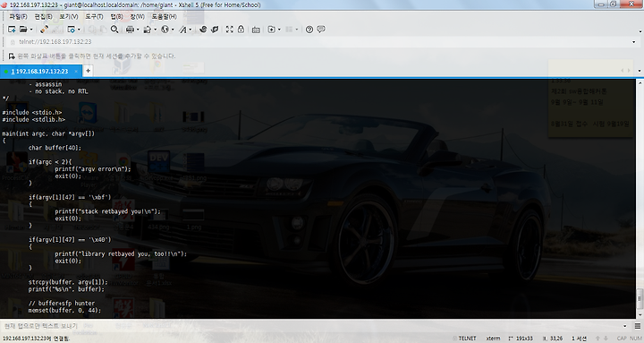This screenshot has width=644, height=343.
Task: Click the #include <stdlib.h> line
Action: [x=34, y=119]
